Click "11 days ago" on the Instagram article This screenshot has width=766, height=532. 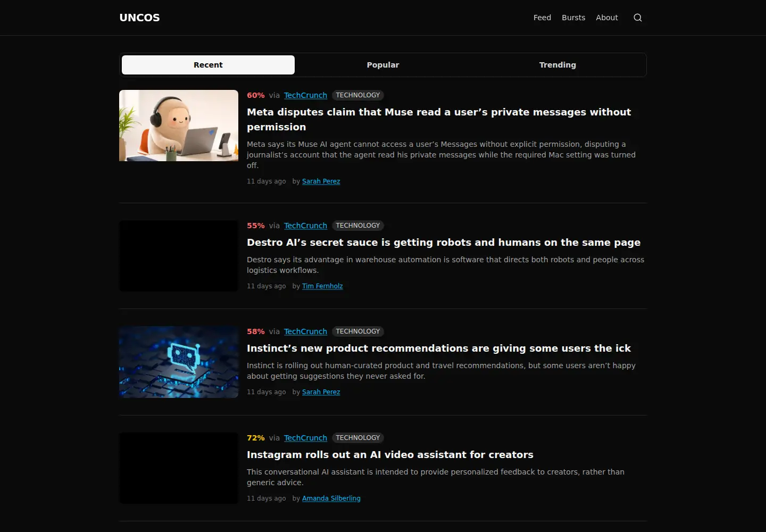click(x=267, y=498)
